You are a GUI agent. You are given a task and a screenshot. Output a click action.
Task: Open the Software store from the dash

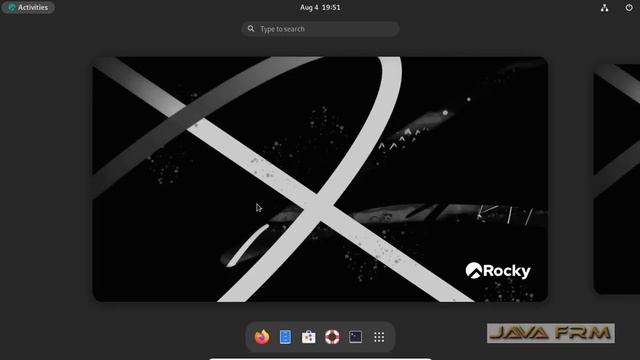[x=309, y=337]
